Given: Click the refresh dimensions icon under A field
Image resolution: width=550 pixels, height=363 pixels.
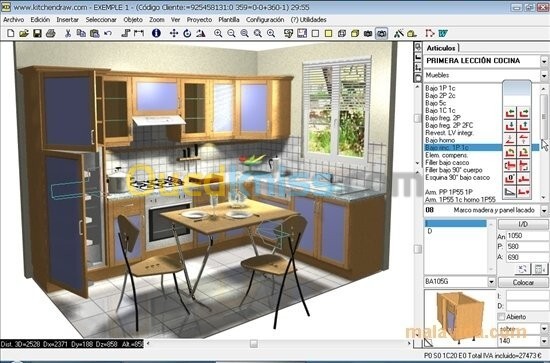Looking at the screenshot, I should point(523,269).
